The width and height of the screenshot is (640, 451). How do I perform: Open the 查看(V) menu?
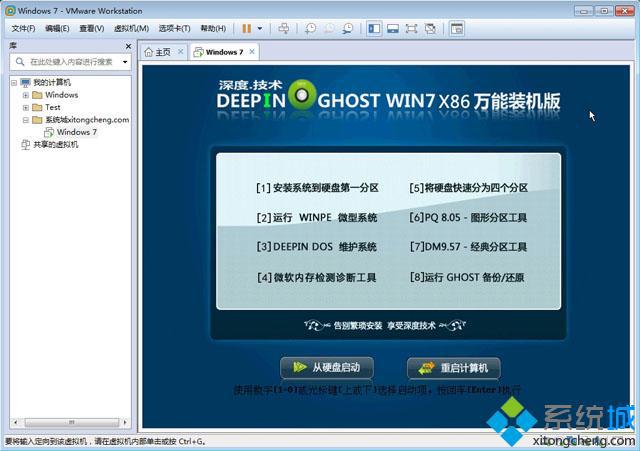[x=91, y=29]
